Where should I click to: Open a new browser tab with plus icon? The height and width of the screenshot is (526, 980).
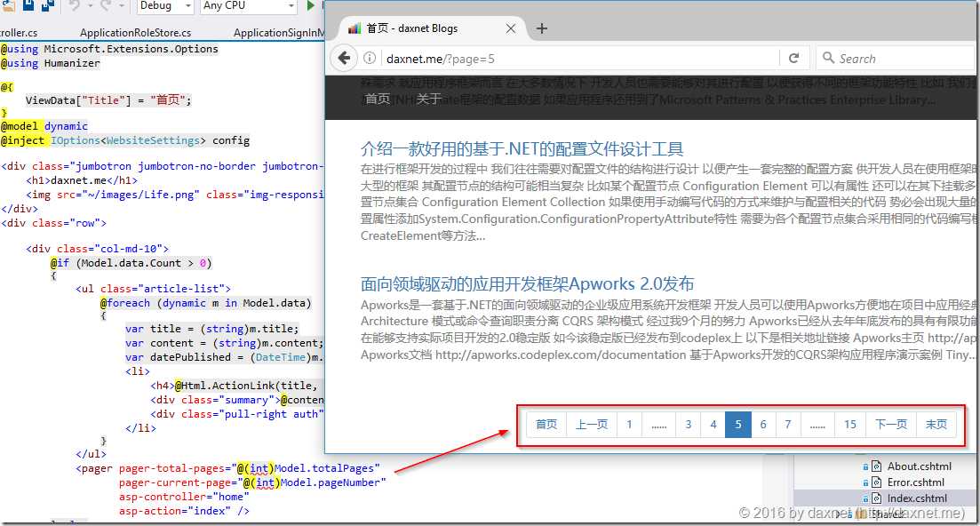(542, 28)
